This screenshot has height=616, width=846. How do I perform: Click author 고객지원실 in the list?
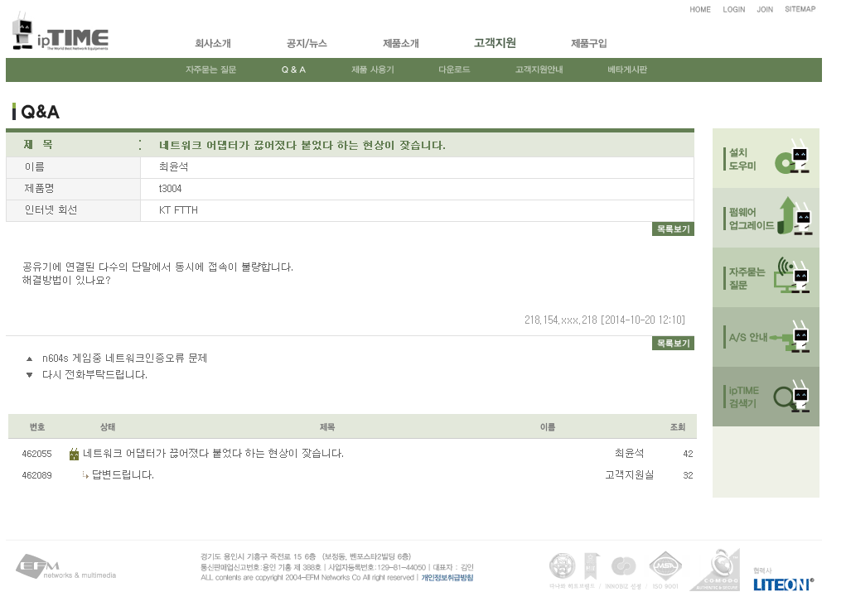tap(629, 474)
